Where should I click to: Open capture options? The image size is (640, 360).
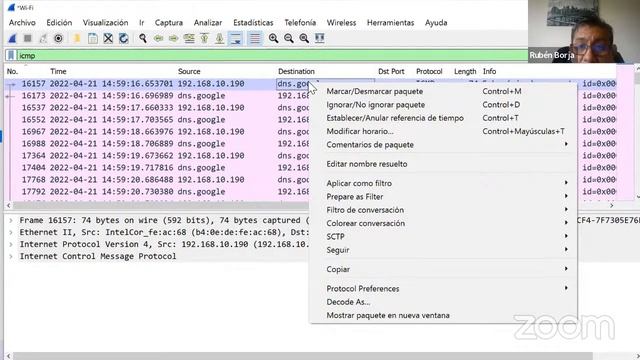tap(58, 38)
